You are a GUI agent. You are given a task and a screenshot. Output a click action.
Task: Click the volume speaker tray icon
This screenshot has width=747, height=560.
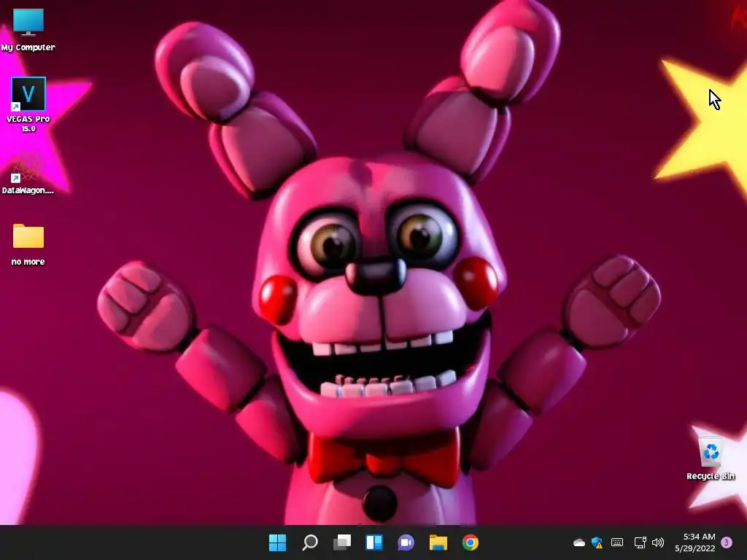(x=658, y=542)
